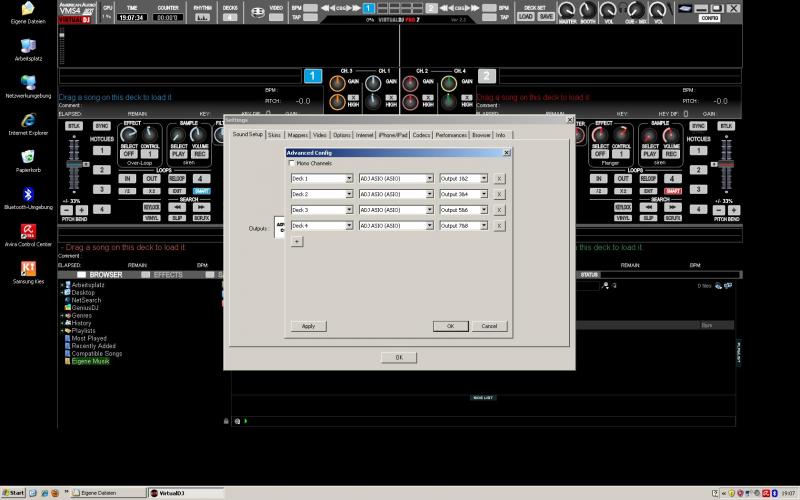The width and height of the screenshot is (800, 500).
Task: Select gray deck 2 badge beside waveform
Action: [487, 76]
